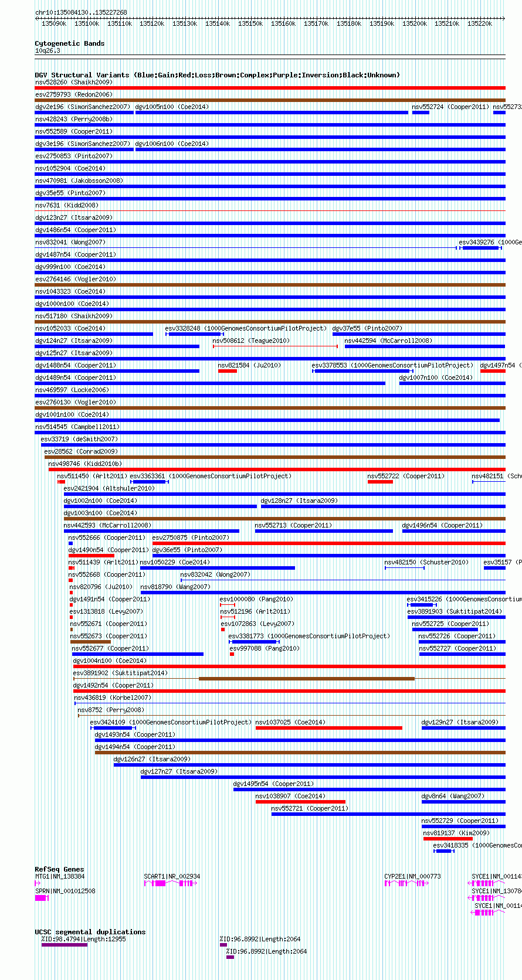522x980 pixels.
Task: Open the RefSeq Genes track heading
Action: [59, 869]
